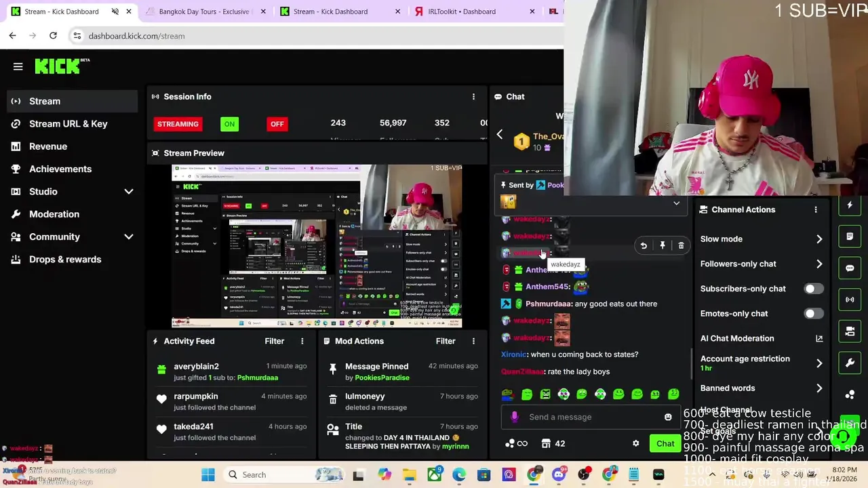Open AI Chat Moderation external link icon
Image resolution: width=868 pixels, height=488 pixels.
[819, 338]
